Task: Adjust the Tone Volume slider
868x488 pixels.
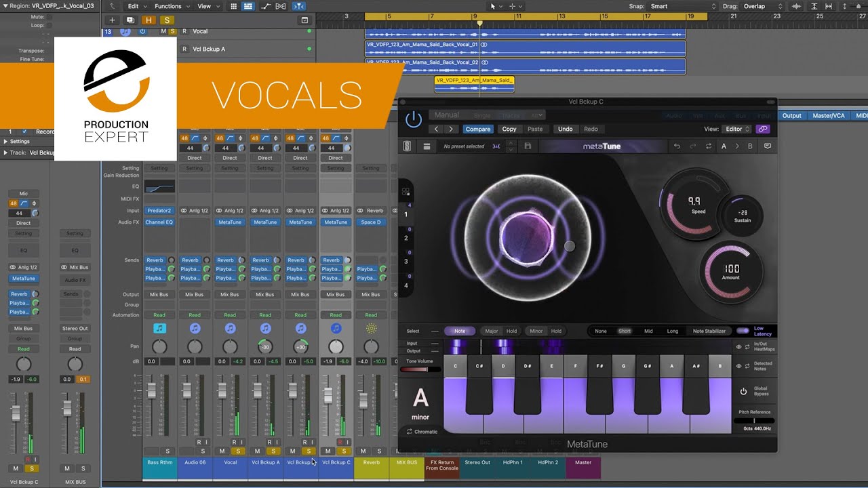Action: [420, 369]
